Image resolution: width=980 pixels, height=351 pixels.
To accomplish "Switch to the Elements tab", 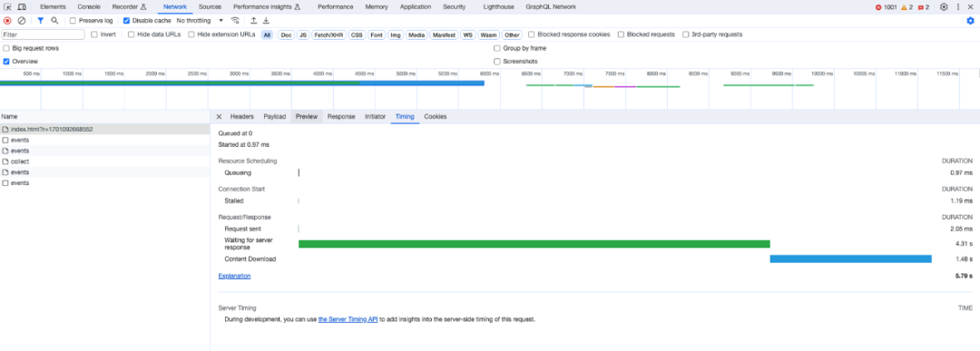I will [x=54, y=7].
